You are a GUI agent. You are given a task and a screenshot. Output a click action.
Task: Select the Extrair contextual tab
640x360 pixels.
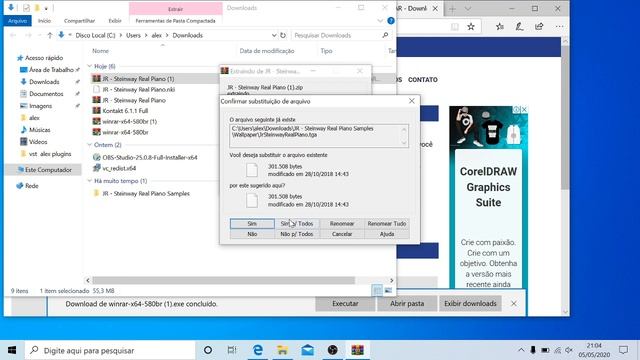point(176,9)
